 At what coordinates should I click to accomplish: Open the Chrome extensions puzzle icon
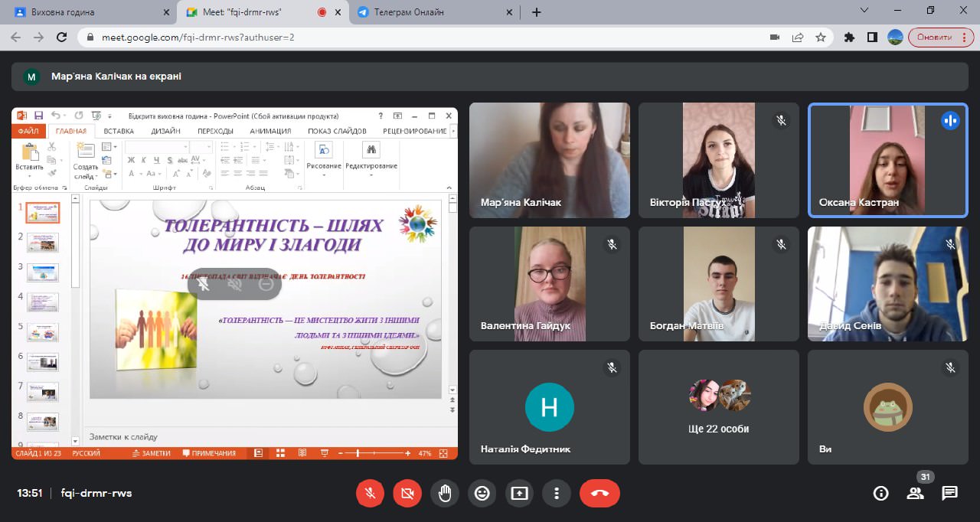(x=848, y=37)
